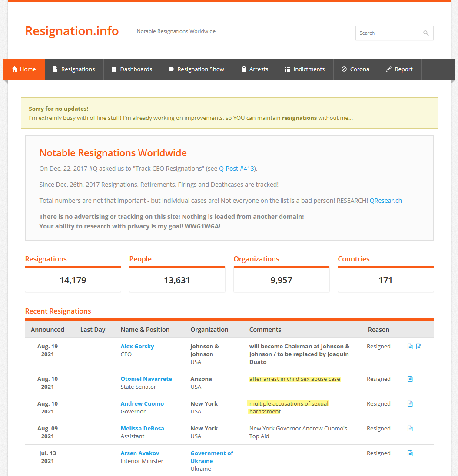Screen dimensions: 458x476
Task: Click the magnifier icon in the search box
Action: [x=426, y=33]
